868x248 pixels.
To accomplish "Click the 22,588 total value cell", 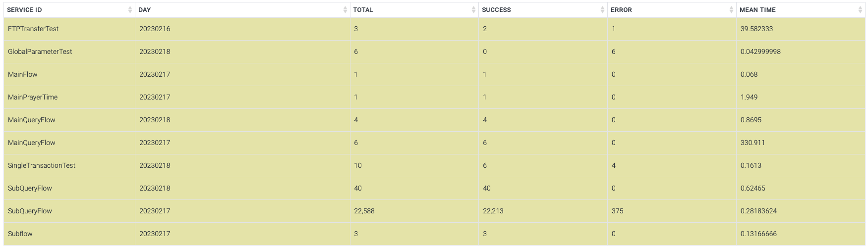I will click(x=364, y=211).
